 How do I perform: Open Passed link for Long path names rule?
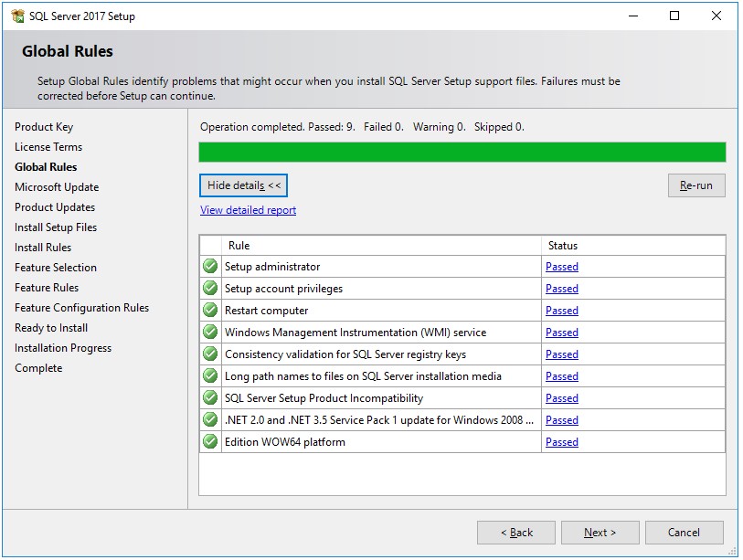[561, 376]
